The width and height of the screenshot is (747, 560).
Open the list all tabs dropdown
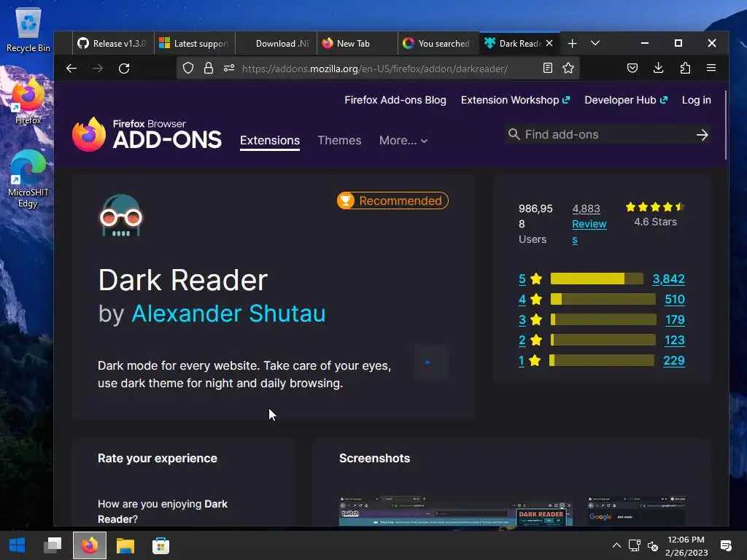(x=595, y=43)
